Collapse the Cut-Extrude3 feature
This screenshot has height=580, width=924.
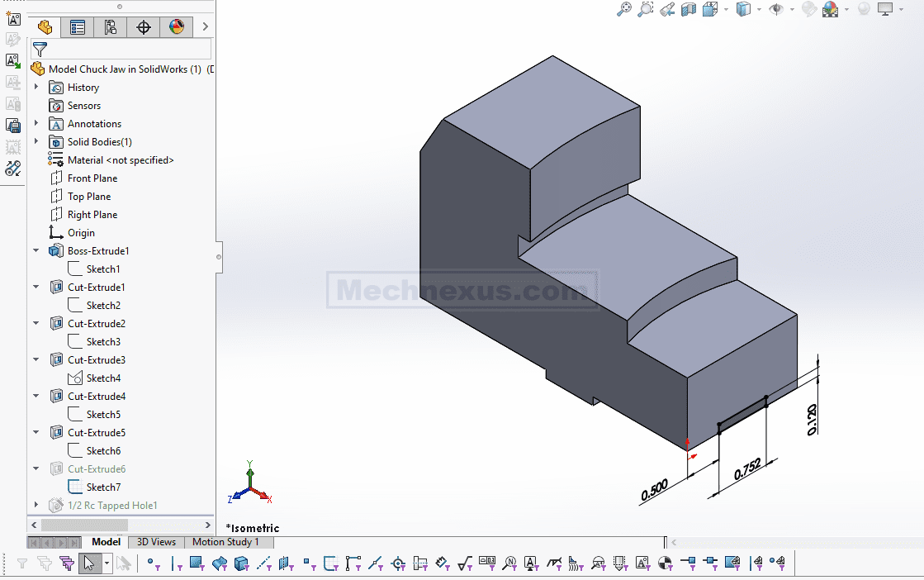tap(36, 360)
